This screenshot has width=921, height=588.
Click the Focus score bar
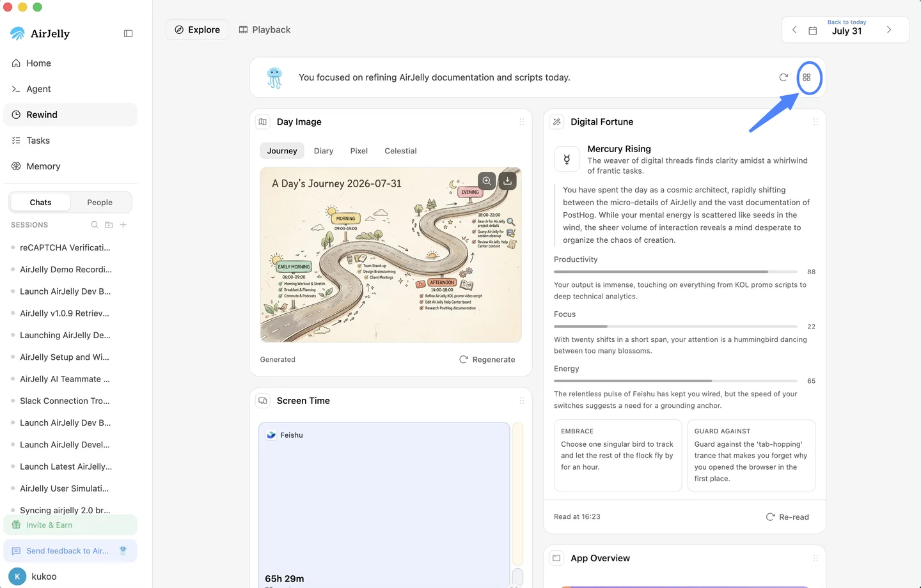pos(675,327)
